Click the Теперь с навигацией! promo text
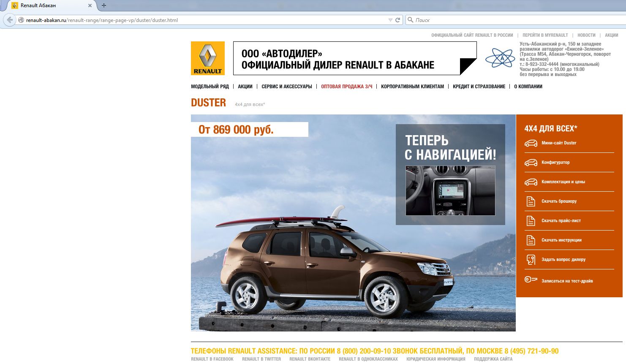The width and height of the screenshot is (626, 364). 450,147
